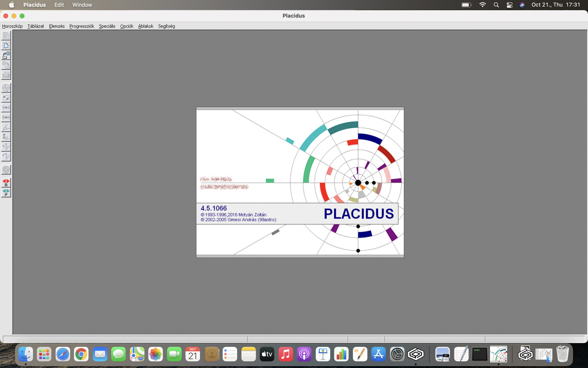Choose the angle icon with two dots
The height and width of the screenshot is (368, 588).
click(6, 137)
